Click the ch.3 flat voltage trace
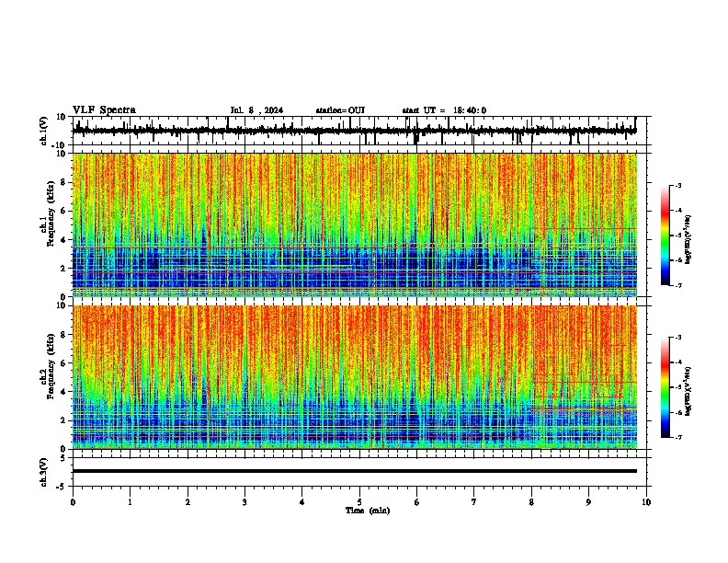The width and height of the screenshot is (728, 563). pyautogui.click(x=355, y=471)
